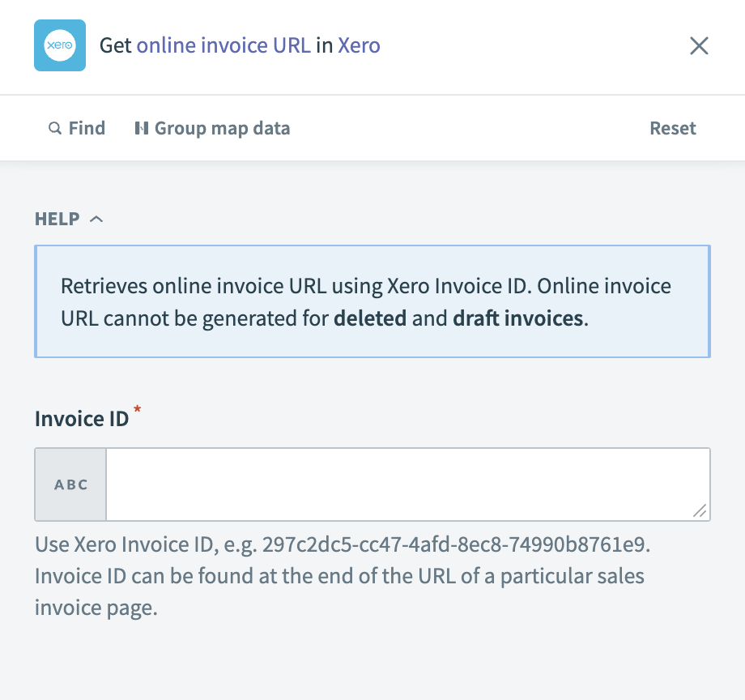Open the Find search tool
The width and height of the screenshot is (745, 700).
click(x=77, y=128)
